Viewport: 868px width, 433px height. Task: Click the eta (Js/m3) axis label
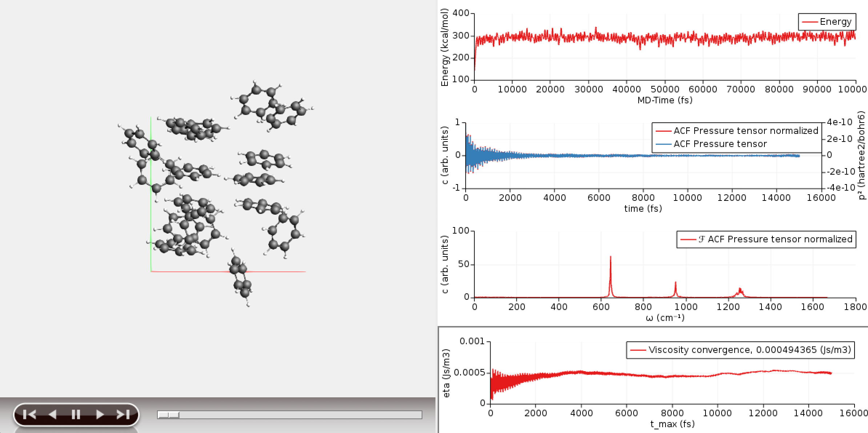pyautogui.click(x=447, y=373)
